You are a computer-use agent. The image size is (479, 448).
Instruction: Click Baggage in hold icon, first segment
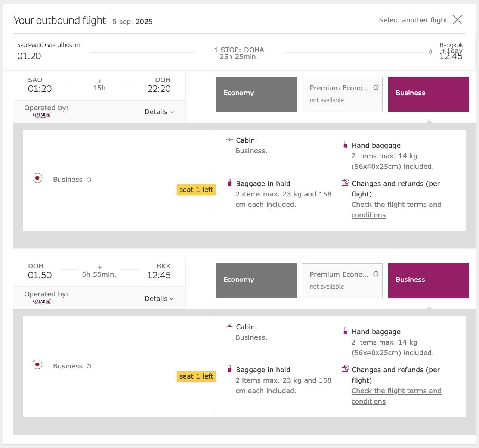click(x=229, y=183)
